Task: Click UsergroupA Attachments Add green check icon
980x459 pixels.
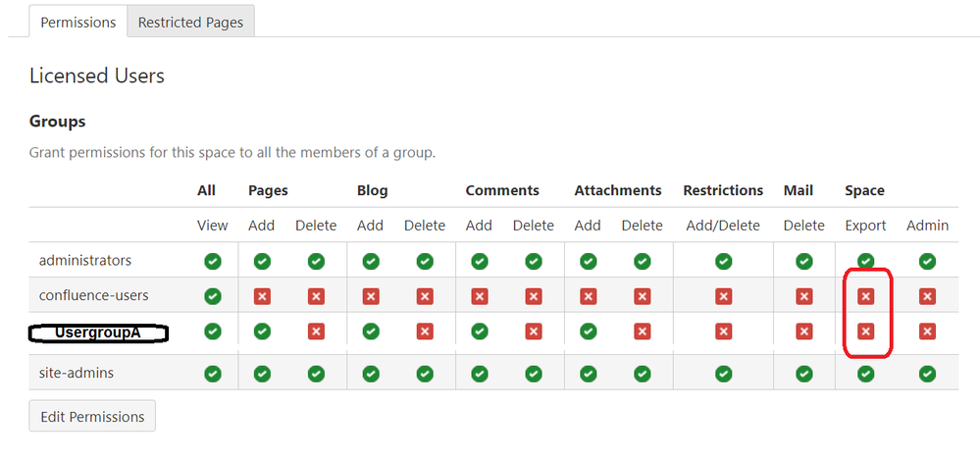Action: point(588,331)
